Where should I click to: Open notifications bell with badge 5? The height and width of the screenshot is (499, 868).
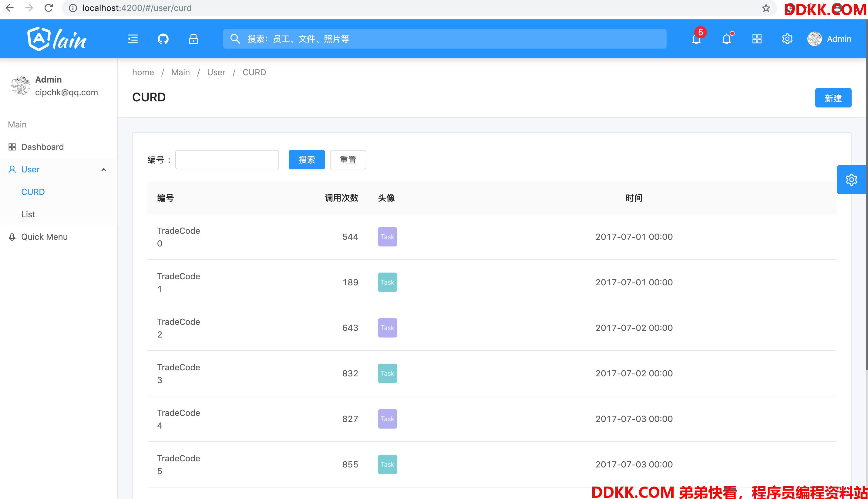click(x=696, y=39)
